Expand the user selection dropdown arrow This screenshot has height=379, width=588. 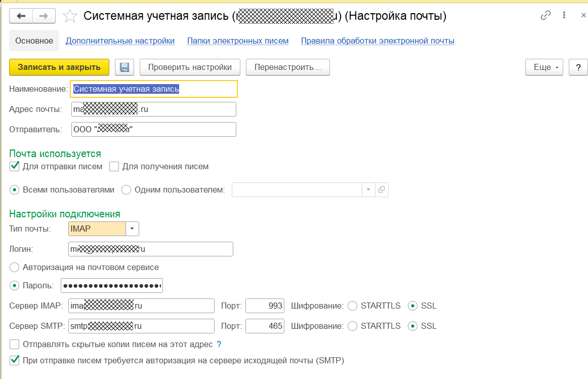pos(368,190)
